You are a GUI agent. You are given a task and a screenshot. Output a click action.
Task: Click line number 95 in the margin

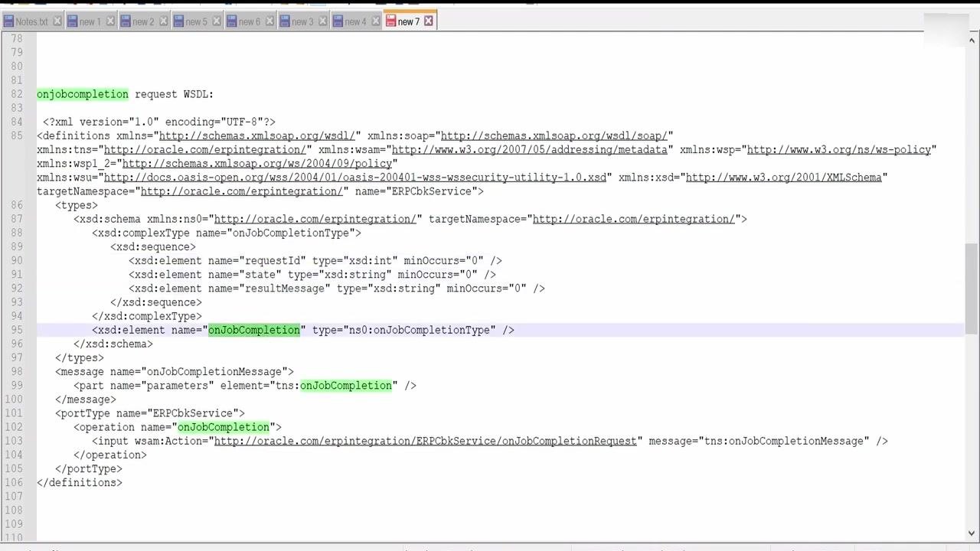tap(17, 330)
